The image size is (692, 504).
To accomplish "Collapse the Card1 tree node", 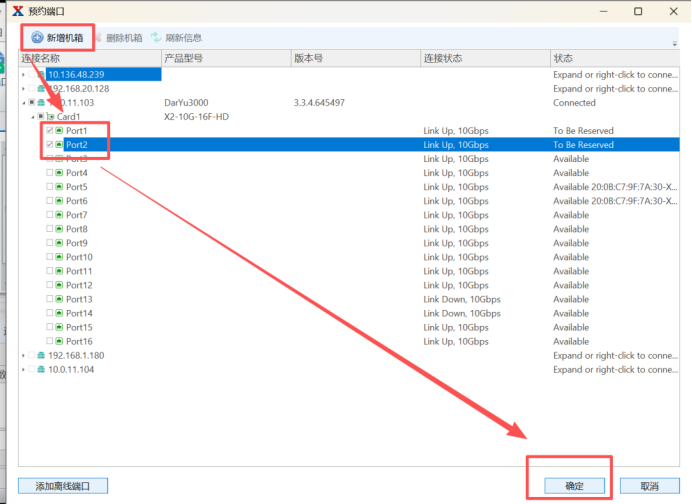I will [x=33, y=117].
